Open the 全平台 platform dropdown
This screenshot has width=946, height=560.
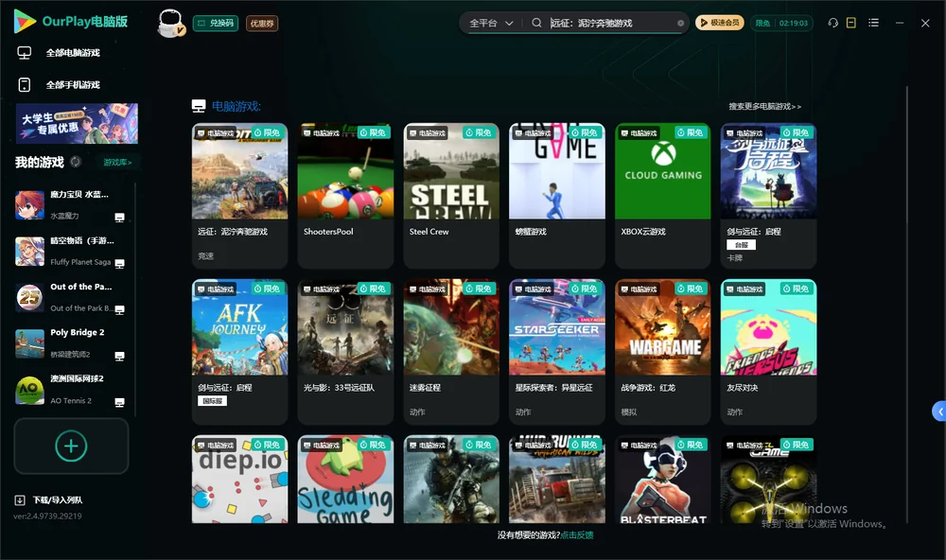coord(491,23)
